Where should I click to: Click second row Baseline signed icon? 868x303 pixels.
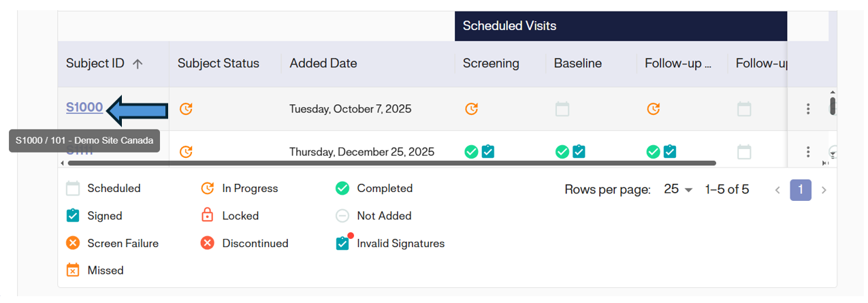pyautogui.click(x=579, y=152)
